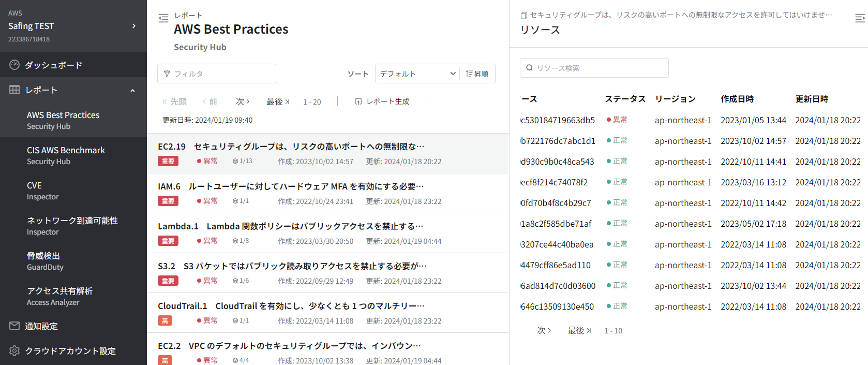Image resolution: width=868 pixels, height=365 pixels.
Task: Click 異常 status on the first resource row
Action: pyautogui.click(x=617, y=120)
